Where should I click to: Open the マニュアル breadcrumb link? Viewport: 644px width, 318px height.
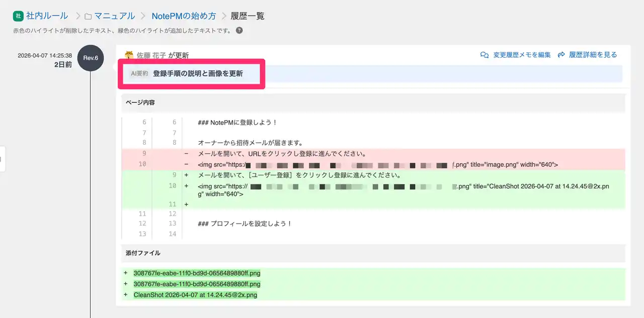[115, 16]
